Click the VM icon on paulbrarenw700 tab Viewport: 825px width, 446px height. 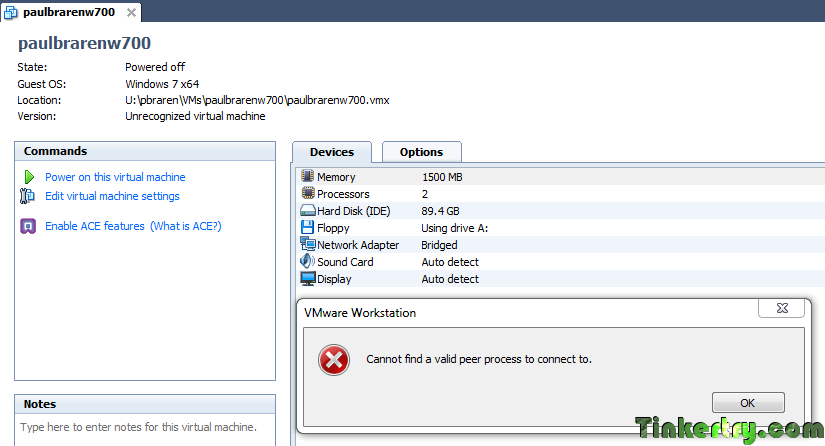click(11, 12)
